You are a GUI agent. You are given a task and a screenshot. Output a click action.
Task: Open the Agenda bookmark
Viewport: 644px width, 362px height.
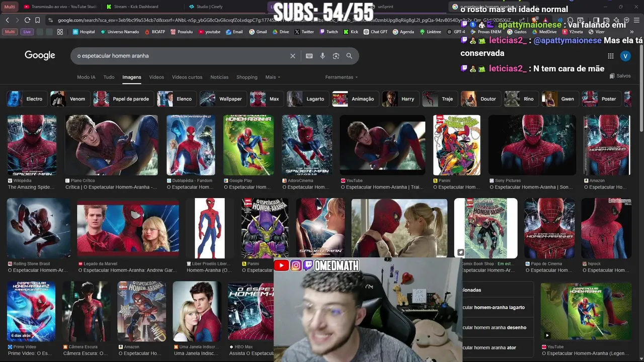tap(403, 32)
